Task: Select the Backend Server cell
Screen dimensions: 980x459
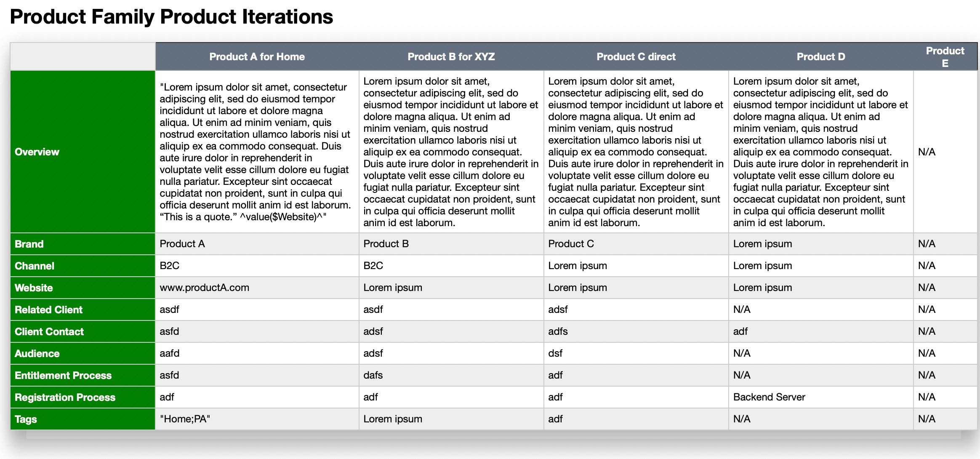Action: pos(769,397)
